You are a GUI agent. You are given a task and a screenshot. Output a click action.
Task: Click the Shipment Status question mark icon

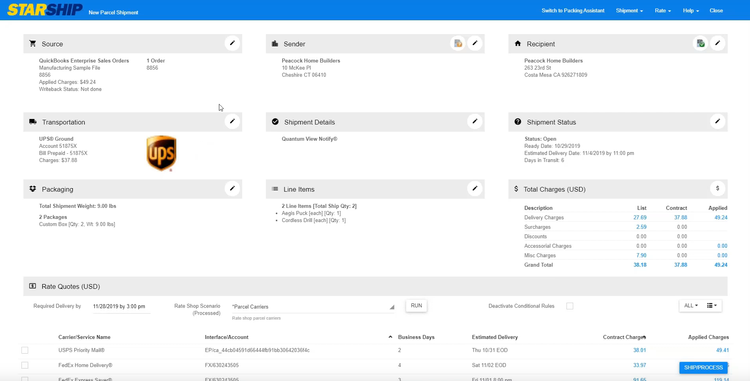tap(518, 122)
